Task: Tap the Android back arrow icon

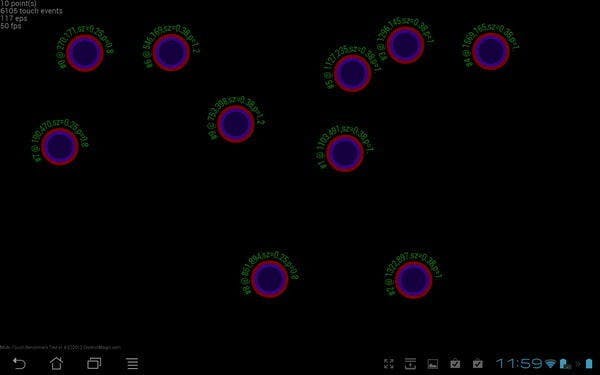Action: [19, 363]
